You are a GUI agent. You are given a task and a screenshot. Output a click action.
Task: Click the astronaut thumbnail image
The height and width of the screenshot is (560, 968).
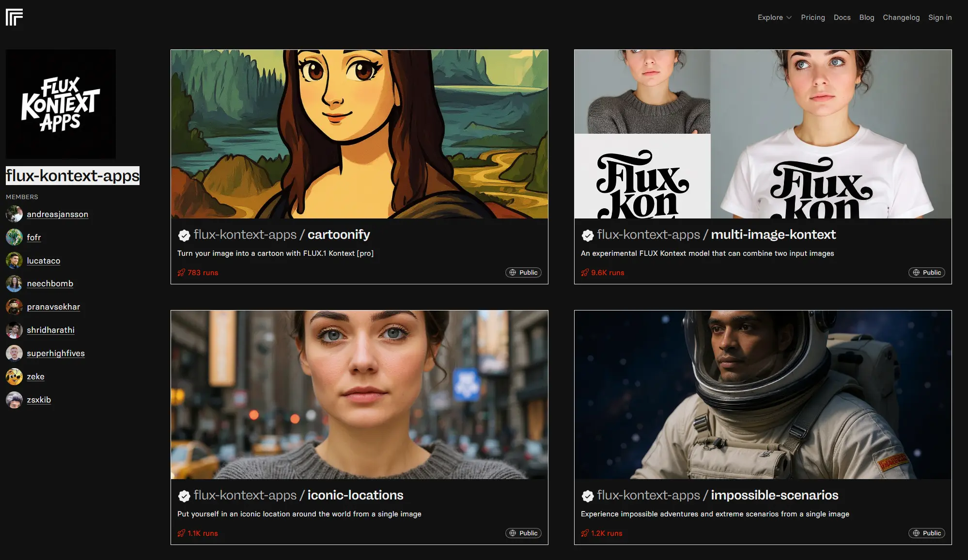click(763, 394)
